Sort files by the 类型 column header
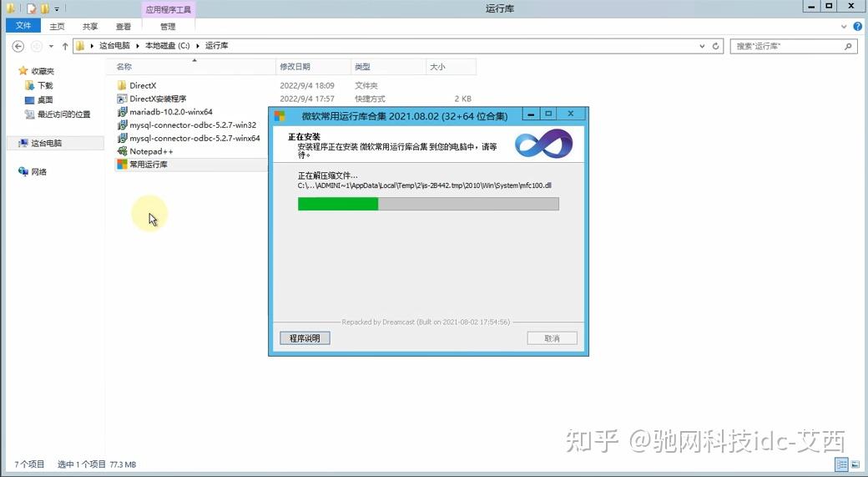Viewport: 868px width, 477px height. (x=388, y=67)
